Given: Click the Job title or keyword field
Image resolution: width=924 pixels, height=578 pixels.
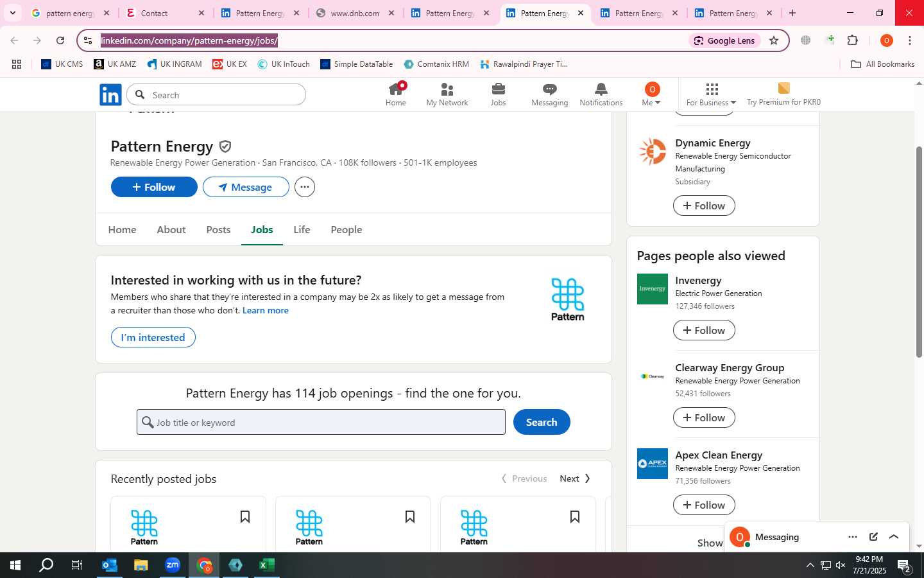Looking at the screenshot, I should [x=321, y=422].
